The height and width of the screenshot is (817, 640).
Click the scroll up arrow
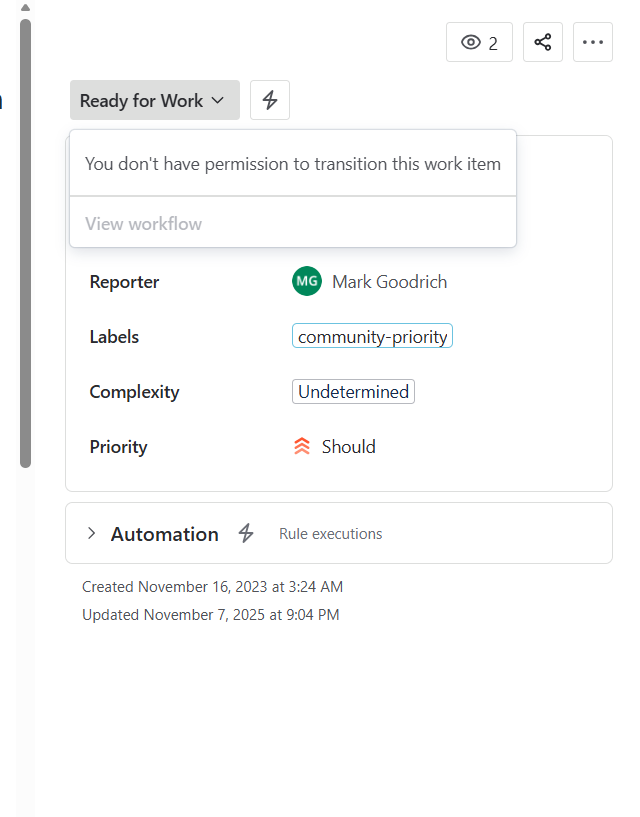[25, 7]
